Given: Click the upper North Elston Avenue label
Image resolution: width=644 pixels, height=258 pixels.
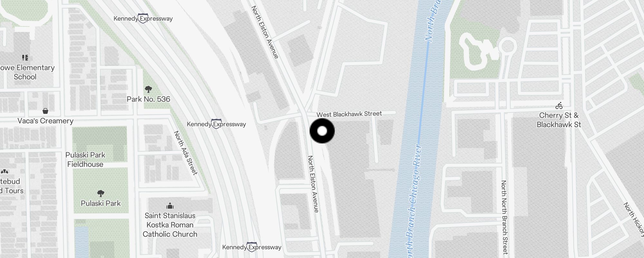Looking at the screenshot, I should coord(265,32).
